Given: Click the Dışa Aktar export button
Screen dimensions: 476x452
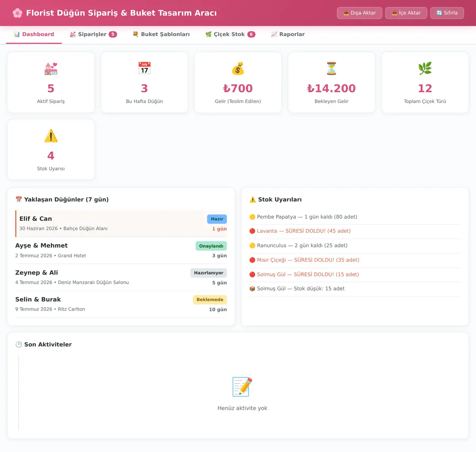Looking at the screenshot, I should click(x=360, y=13).
